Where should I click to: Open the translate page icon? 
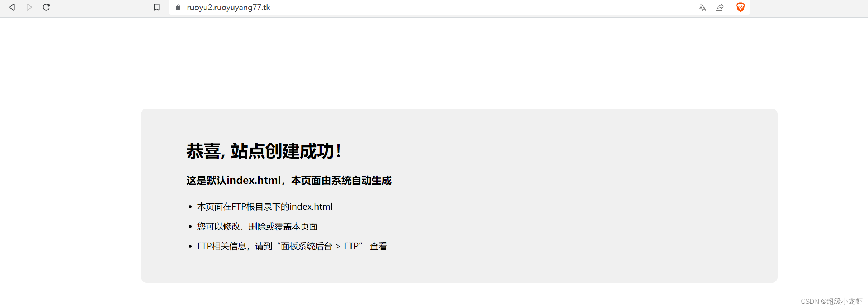click(702, 8)
